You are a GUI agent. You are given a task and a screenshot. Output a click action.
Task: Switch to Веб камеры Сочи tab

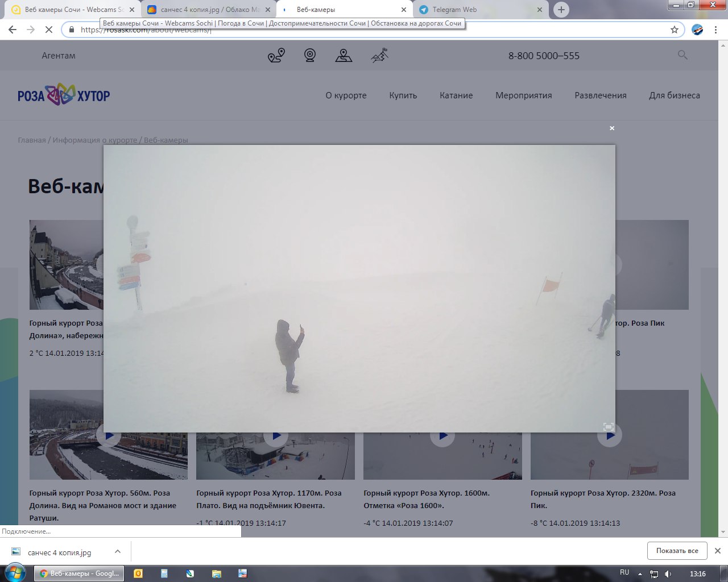coord(74,10)
